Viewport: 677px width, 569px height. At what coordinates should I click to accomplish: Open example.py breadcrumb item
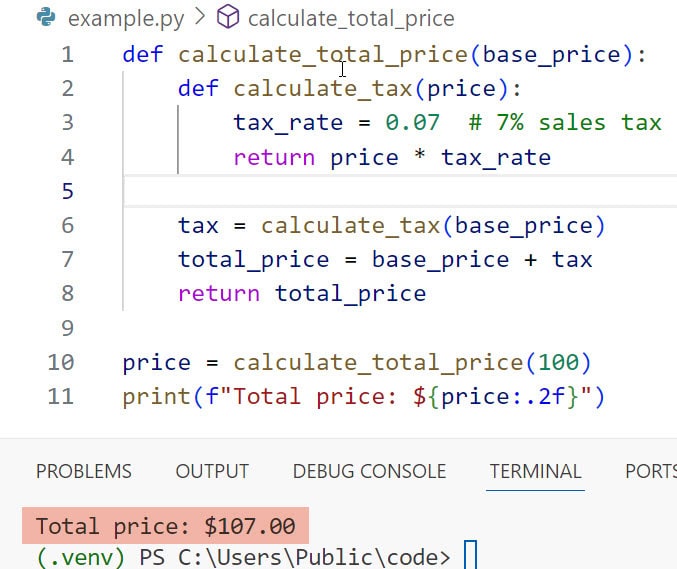(x=126, y=19)
